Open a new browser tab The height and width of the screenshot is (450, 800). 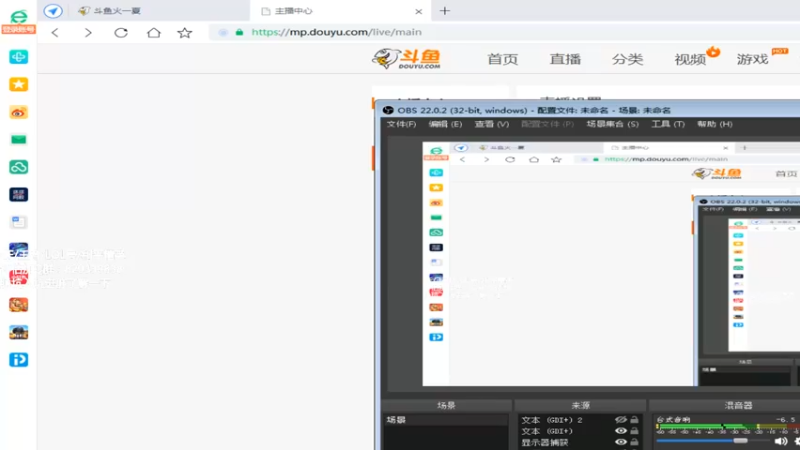click(445, 11)
